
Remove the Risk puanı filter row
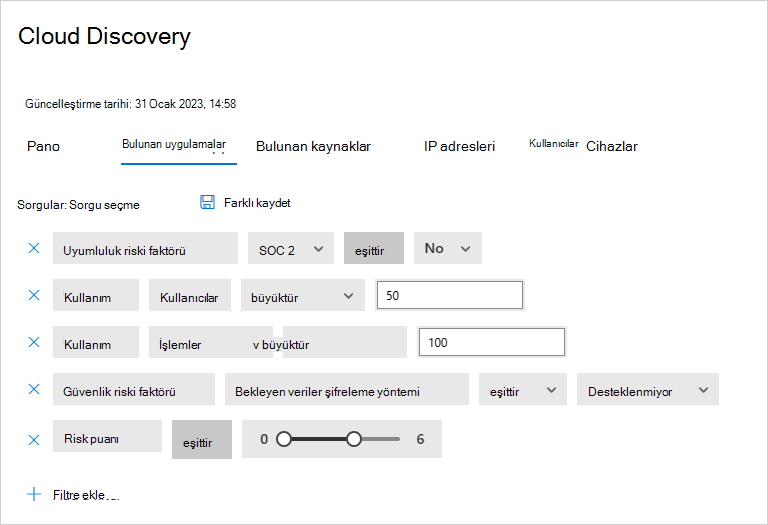pyautogui.click(x=34, y=440)
